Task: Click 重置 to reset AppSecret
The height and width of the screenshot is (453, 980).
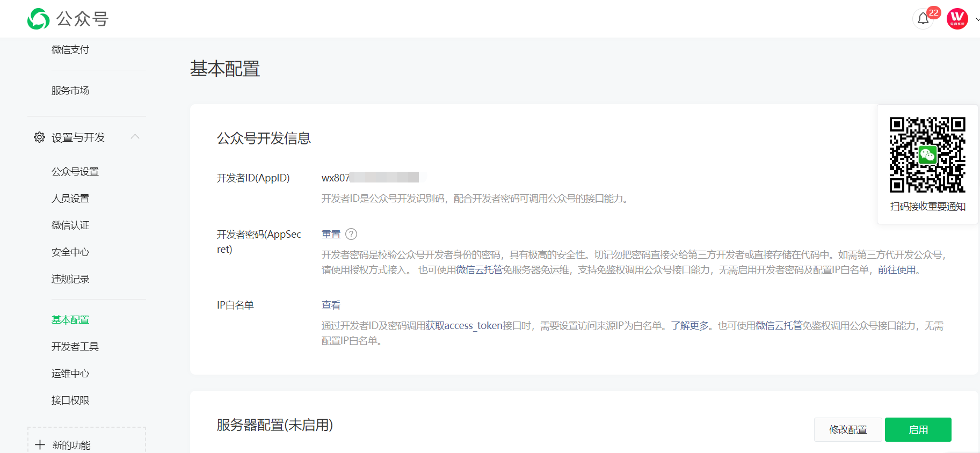Action: [x=331, y=235]
